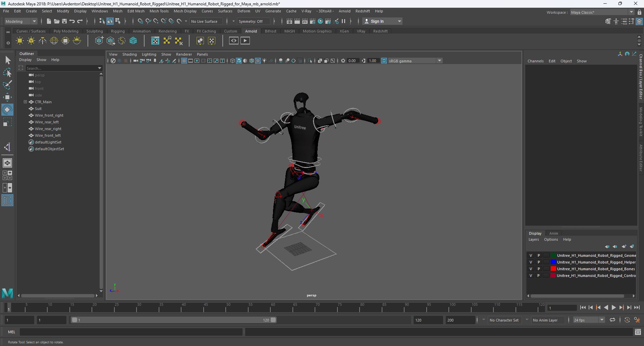Undo the last action
This screenshot has width=644, height=346.
72,21
